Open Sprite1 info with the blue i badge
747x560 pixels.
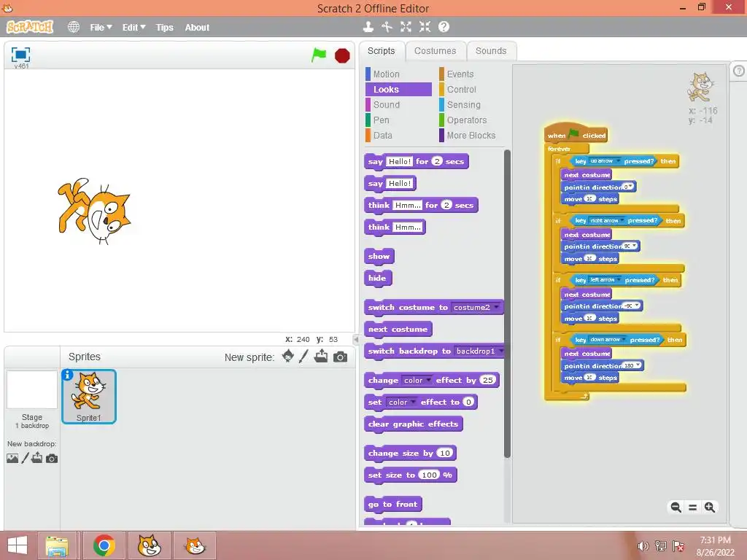point(68,375)
